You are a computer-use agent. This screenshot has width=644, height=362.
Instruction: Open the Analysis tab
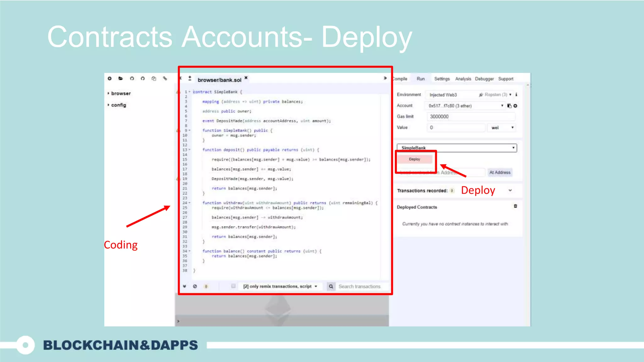point(463,79)
